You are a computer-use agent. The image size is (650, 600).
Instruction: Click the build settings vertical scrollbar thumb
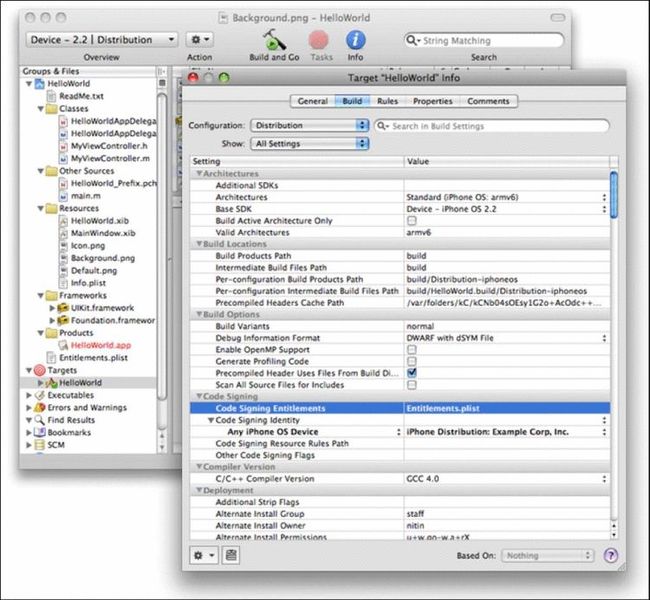click(614, 194)
